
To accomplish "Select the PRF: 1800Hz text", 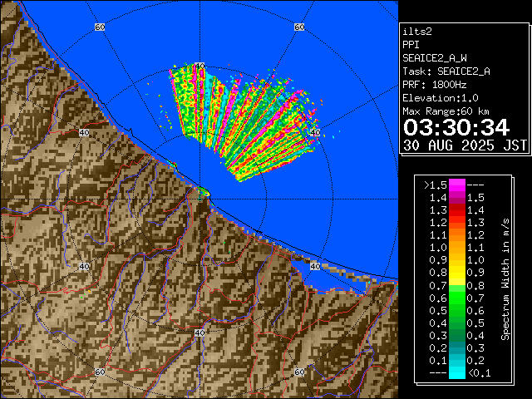I will pos(434,85).
